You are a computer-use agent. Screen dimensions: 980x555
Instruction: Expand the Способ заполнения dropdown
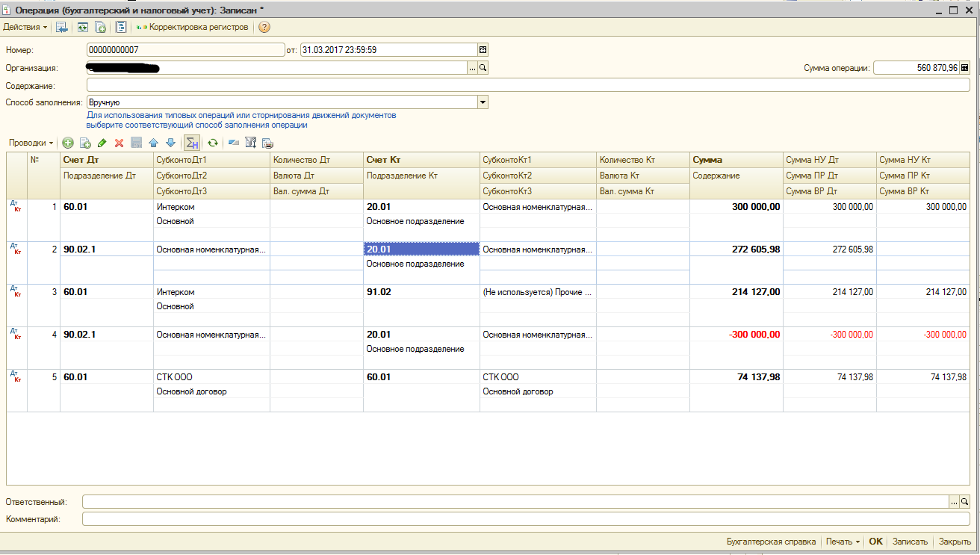483,102
